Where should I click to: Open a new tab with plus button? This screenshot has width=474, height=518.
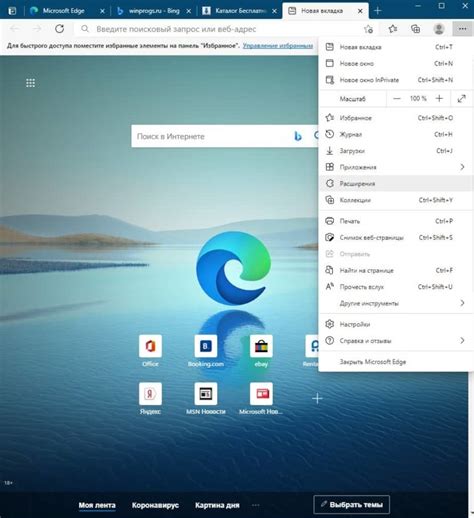(377, 11)
